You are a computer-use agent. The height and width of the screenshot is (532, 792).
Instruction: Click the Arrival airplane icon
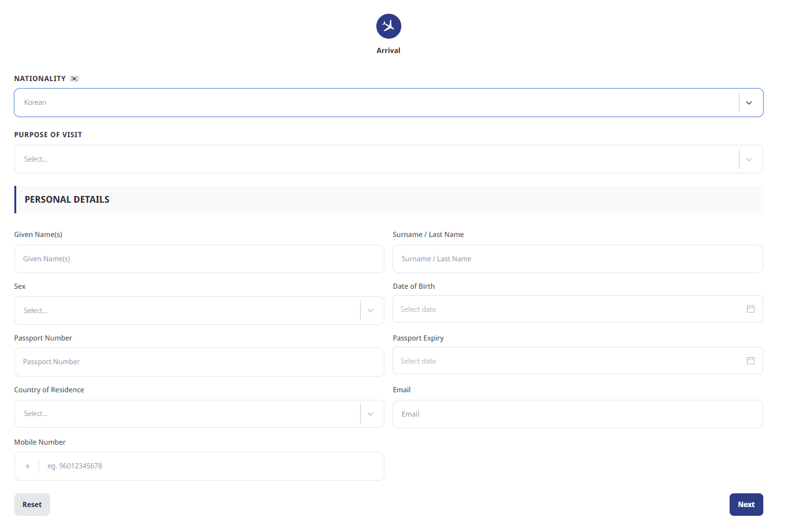[388, 26]
